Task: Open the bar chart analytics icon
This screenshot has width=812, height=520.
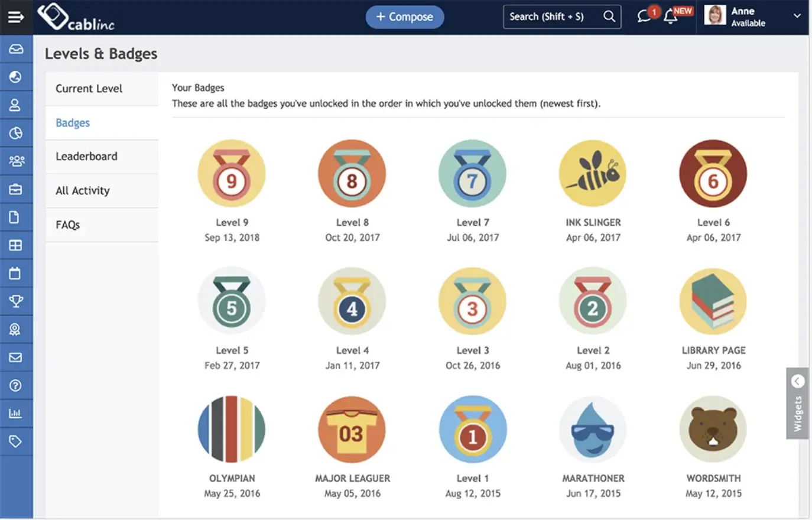Action: pos(16,413)
